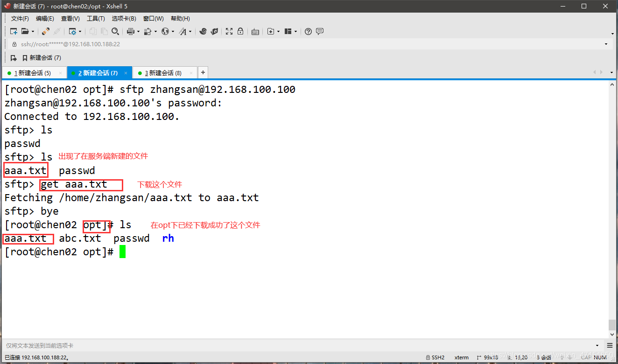Click the NUM indicator in status bar

coord(600,357)
